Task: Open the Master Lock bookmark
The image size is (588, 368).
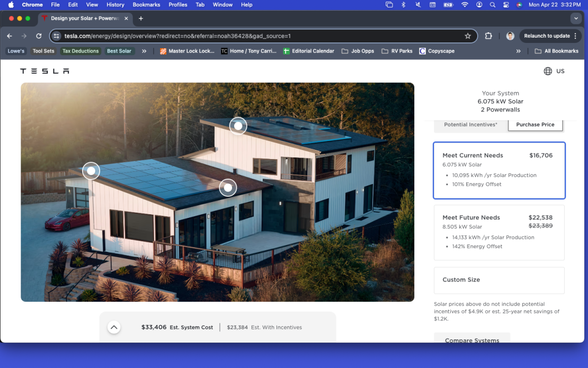Action: coord(187,51)
